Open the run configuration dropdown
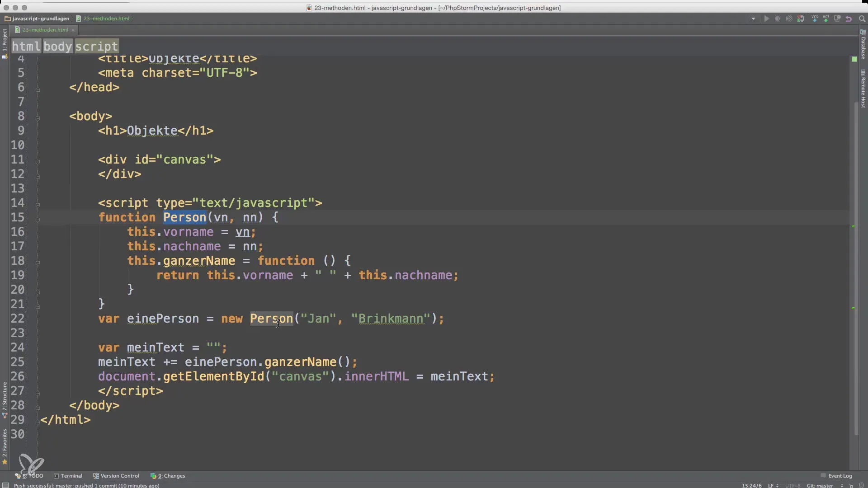868x488 pixels. pos(753,19)
